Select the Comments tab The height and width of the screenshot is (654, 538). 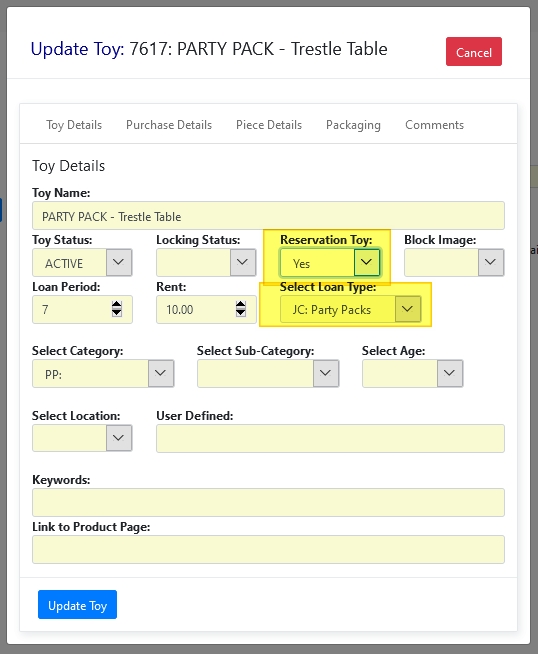435,125
